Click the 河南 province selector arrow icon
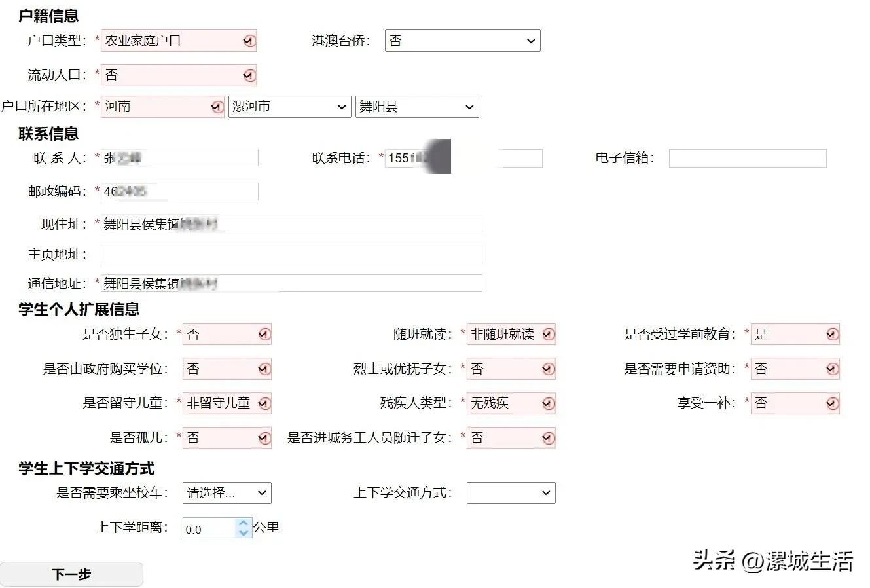The width and height of the screenshot is (870, 588). [217, 107]
